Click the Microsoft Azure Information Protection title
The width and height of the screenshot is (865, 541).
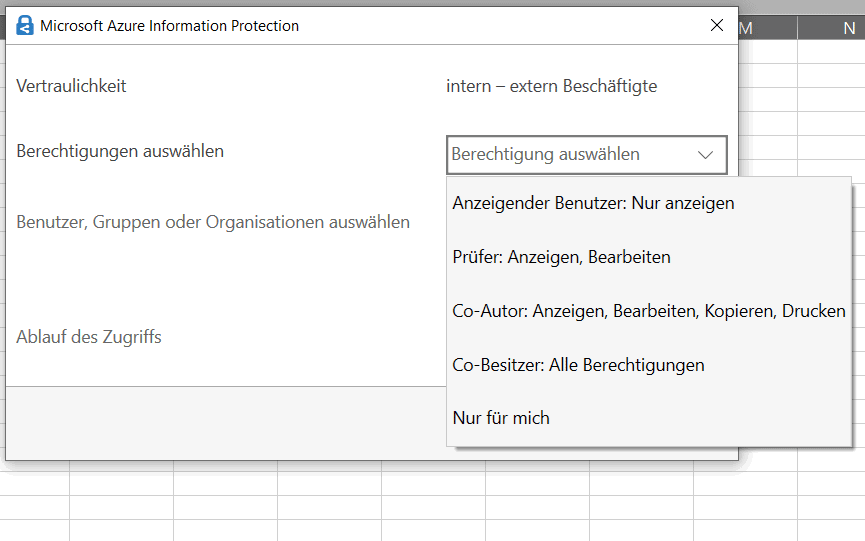169,26
